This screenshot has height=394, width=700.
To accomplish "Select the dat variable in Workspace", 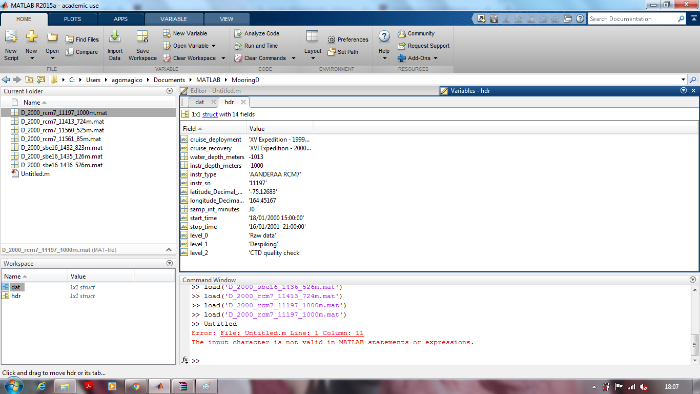I will [x=16, y=287].
